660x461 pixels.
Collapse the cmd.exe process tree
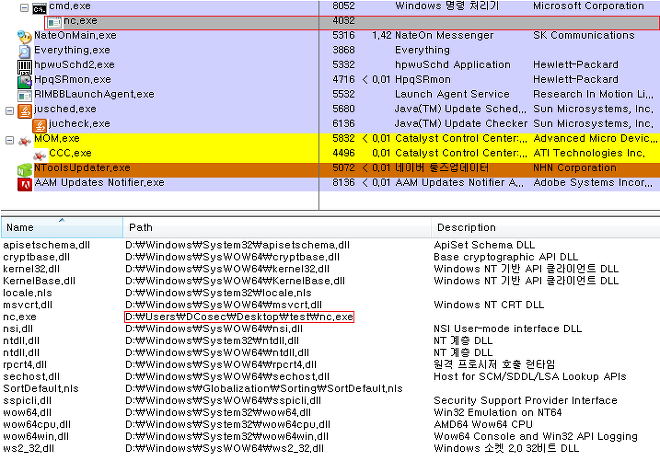(24, 8)
